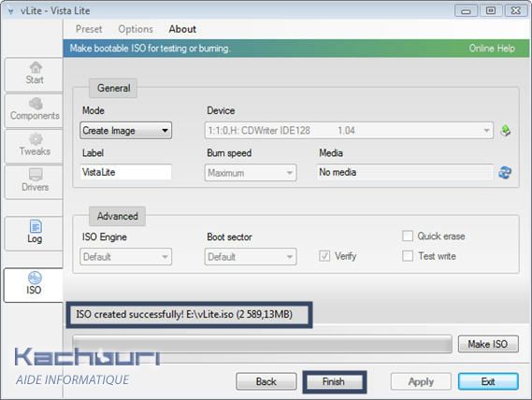Viewport: 532px width, 400px height.
Task: Click the Make ISO button
Action: (x=488, y=344)
